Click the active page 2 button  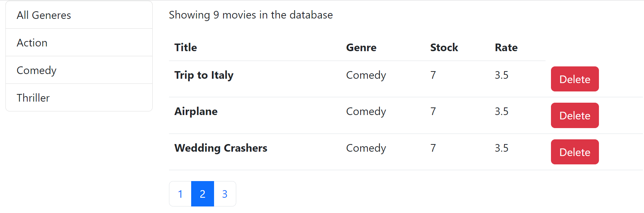point(202,194)
